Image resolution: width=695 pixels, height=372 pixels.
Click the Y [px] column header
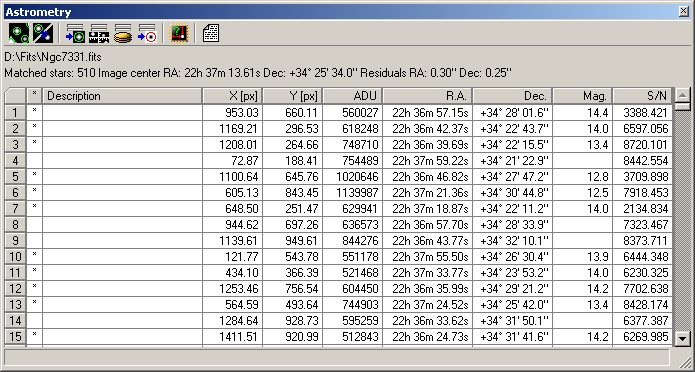tap(293, 96)
